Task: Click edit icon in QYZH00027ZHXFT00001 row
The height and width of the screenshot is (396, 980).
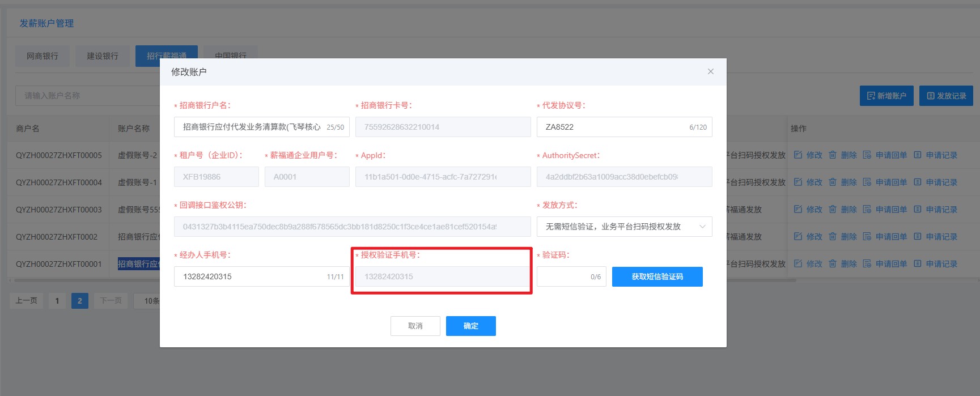Action: coord(798,263)
